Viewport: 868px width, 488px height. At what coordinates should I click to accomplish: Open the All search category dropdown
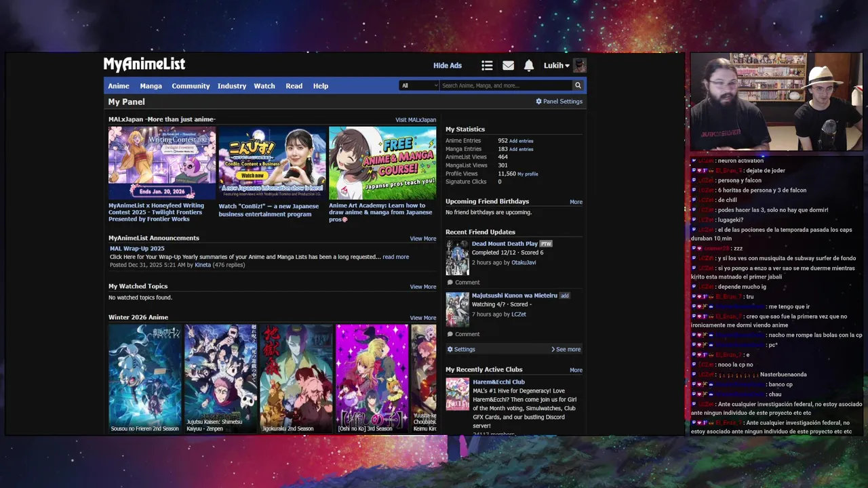(419, 85)
